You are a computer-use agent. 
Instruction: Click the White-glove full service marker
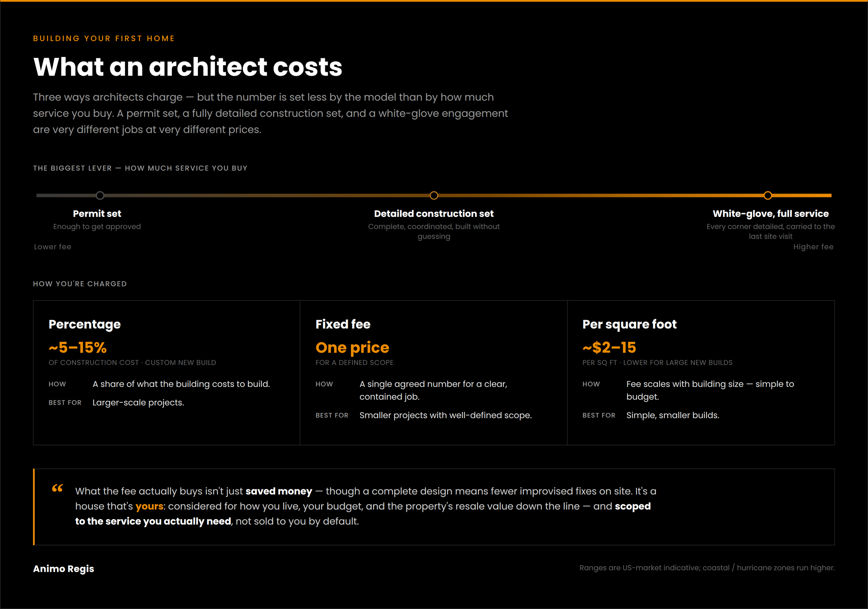(x=767, y=195)
